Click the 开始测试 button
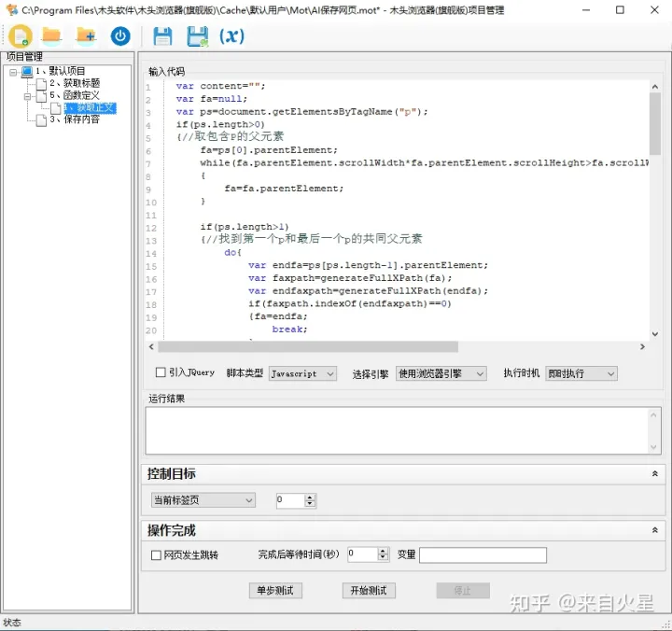 point(368,591)
